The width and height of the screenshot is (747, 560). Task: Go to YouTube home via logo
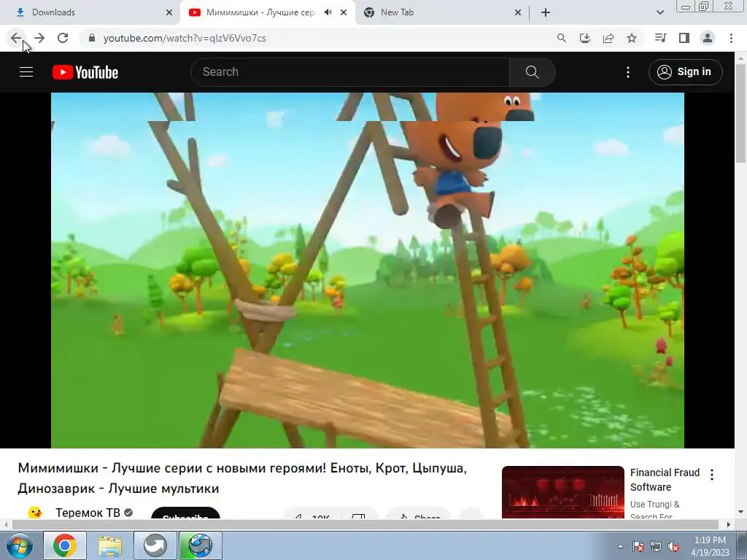(85, 72)
